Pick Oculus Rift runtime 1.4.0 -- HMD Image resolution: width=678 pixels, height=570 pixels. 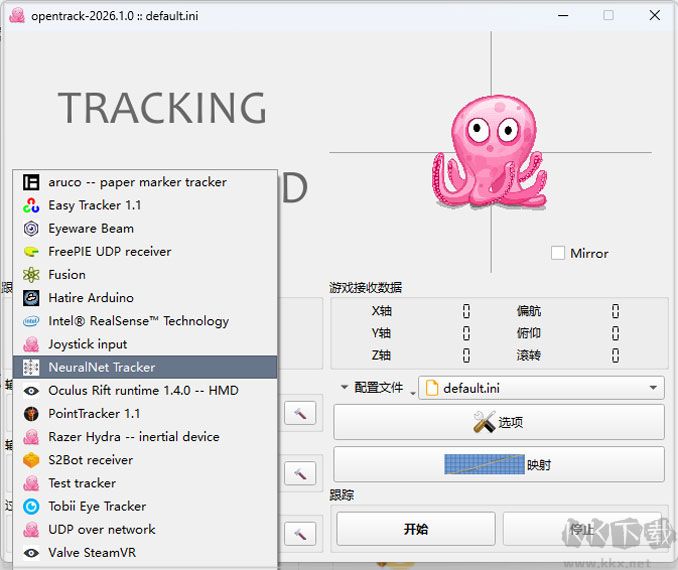coord(145,391)
